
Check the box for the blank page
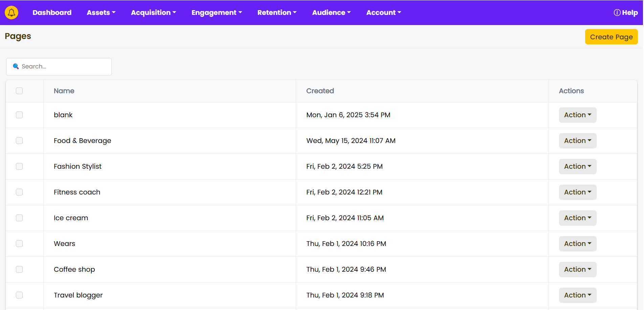tap(19, 115)
